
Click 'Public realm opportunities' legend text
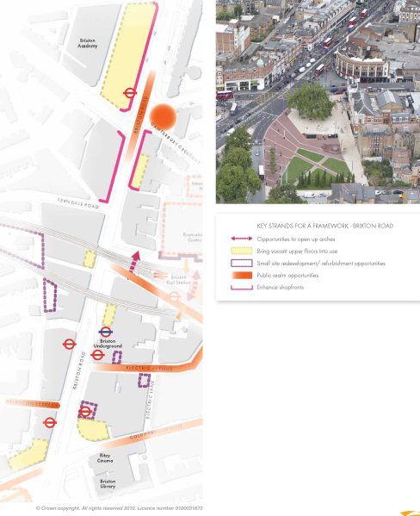point(287,275)
